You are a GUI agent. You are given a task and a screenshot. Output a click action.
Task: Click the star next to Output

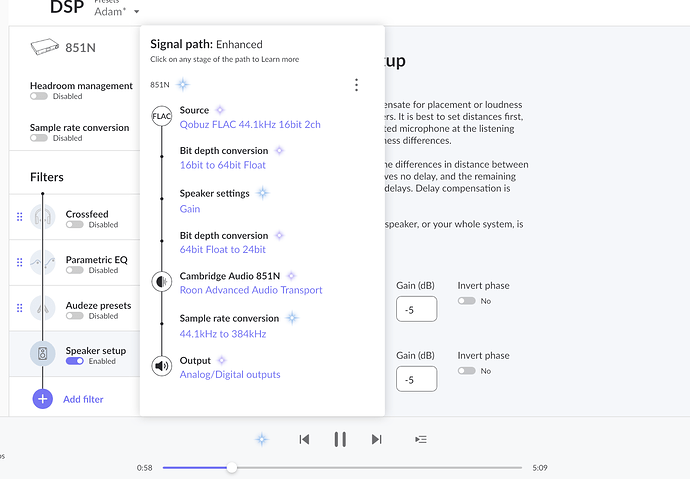click(x=222, y=360)
